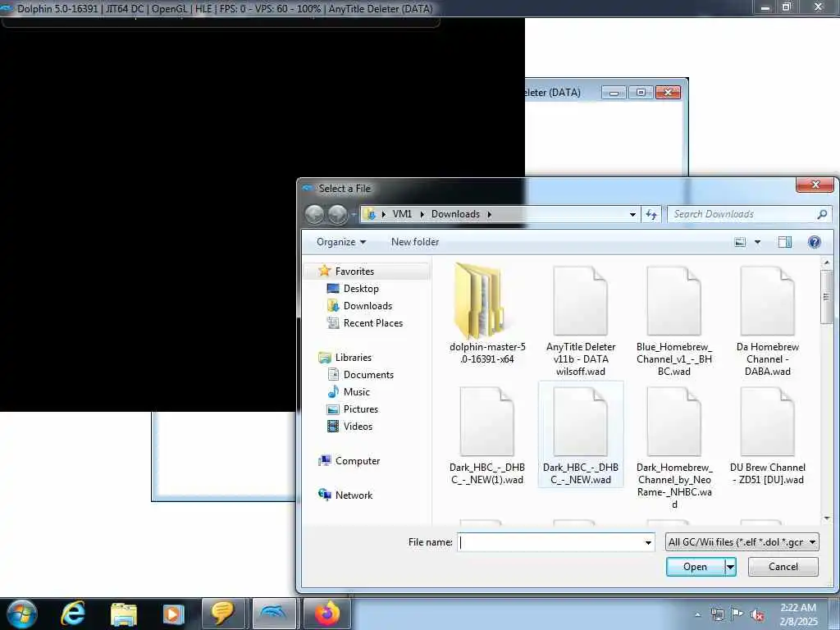Select DU Brew Channel - ZD51 [DU].wad file
The image size is (840, 630).
[767, 436]
